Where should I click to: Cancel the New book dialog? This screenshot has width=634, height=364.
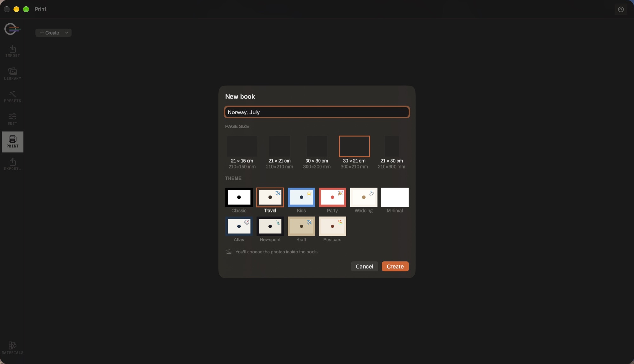(364, 266)
